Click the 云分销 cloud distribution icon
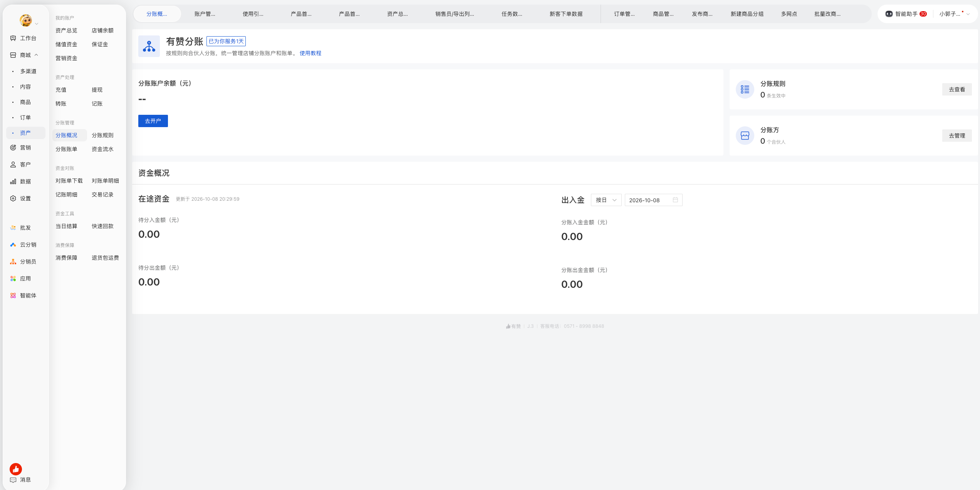 (13, 245)
